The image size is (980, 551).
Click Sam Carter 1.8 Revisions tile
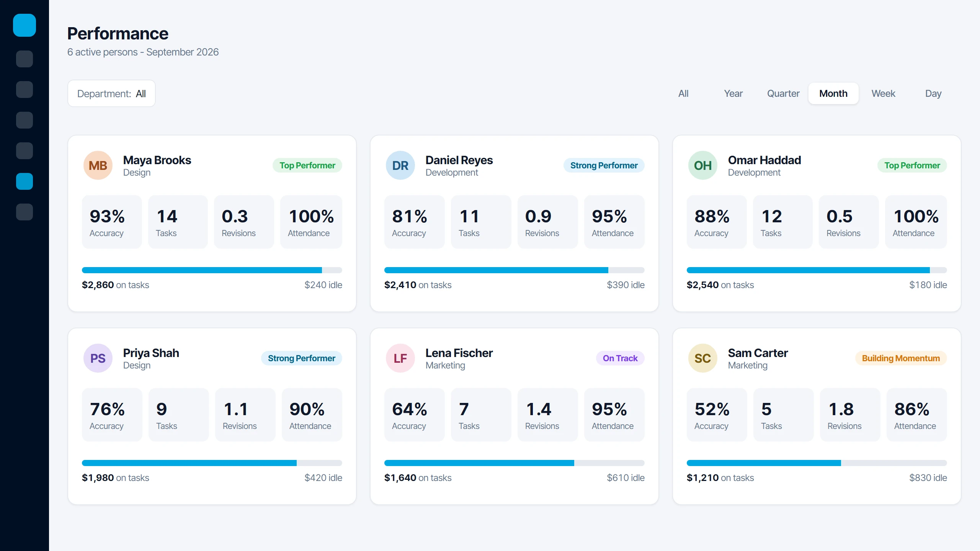[850, 415]
